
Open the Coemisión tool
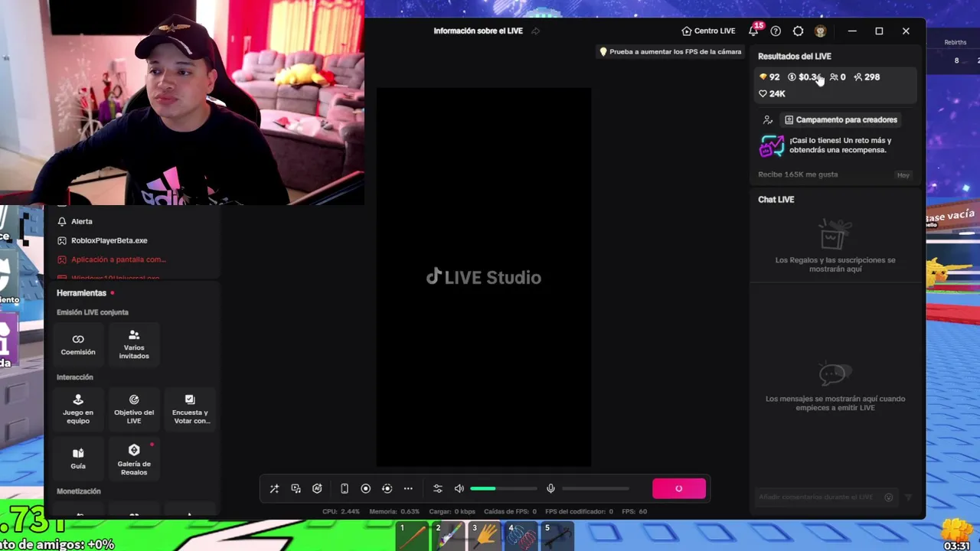coord(78,344)
